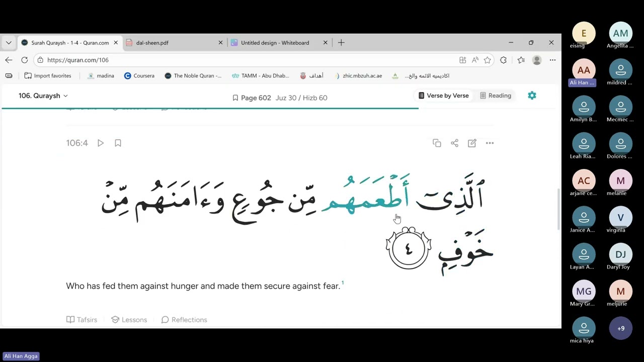Screen dimensions: 644x362
Task: Select the Surah Quraysh browser tab
Action: click(x=69, y=43)
